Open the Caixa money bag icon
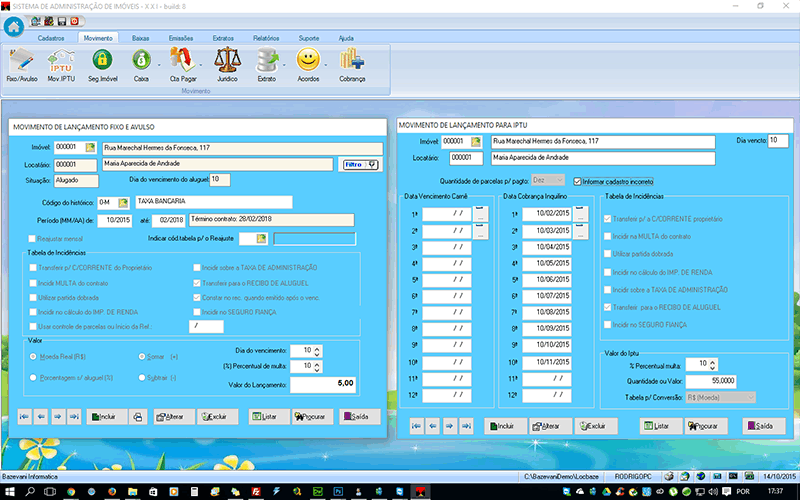800x500 pixels. (141, 65)
